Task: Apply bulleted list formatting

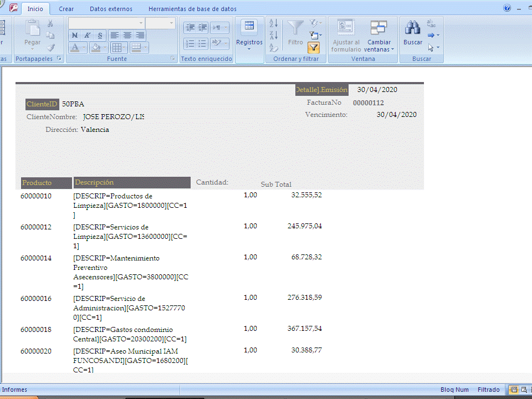Action: [x=203, y=43]
